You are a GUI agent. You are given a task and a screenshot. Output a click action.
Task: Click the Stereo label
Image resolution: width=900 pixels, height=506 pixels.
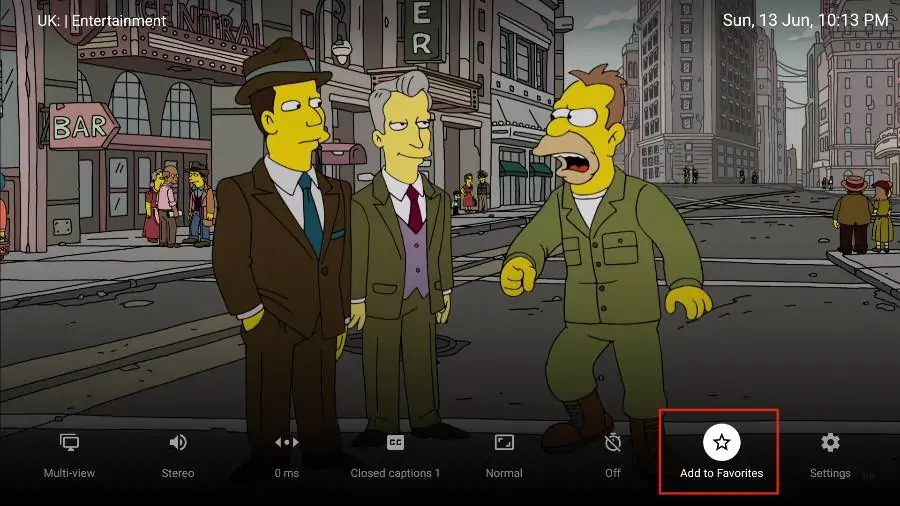[x=177, y=473]
